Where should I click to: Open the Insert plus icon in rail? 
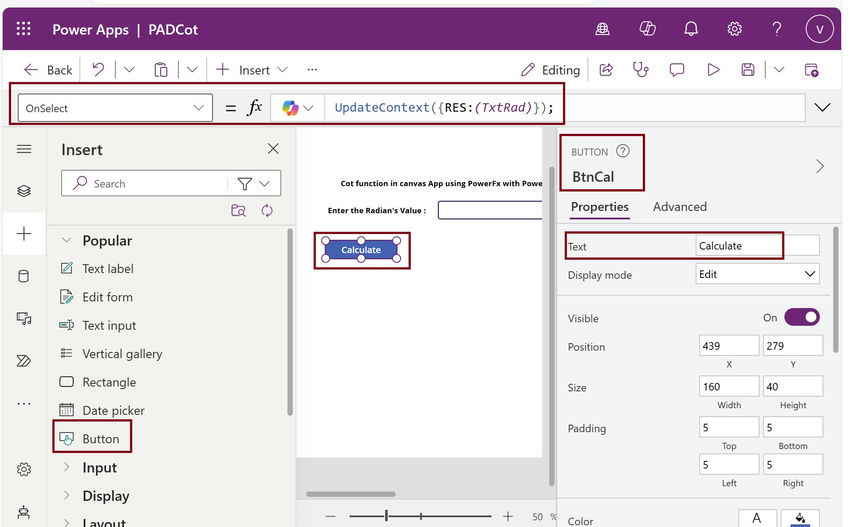[24, 234]
